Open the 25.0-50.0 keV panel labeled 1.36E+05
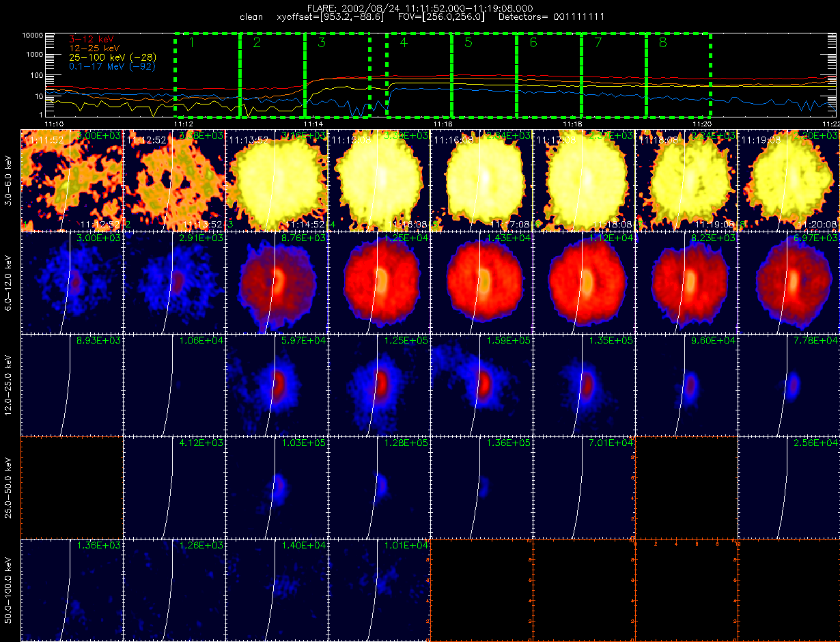This screenshot has width=840, height=642. click(482, 487)
